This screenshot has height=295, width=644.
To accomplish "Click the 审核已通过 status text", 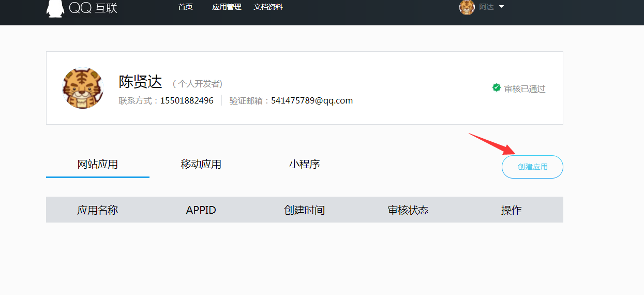I will point(525,89).
